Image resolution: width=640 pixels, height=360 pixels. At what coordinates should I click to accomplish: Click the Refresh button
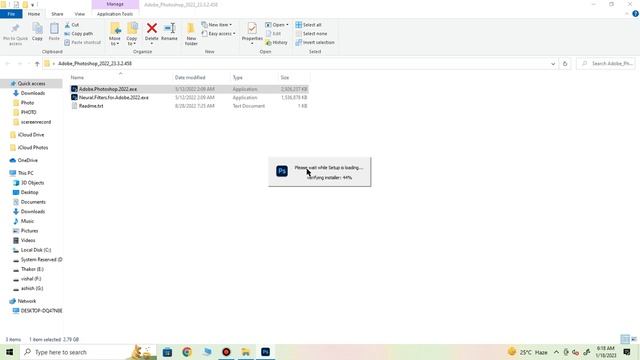(x=565, y=64)
